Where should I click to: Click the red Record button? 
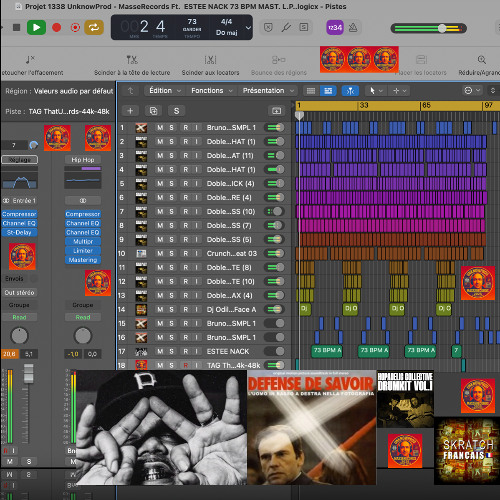(56, 27)
